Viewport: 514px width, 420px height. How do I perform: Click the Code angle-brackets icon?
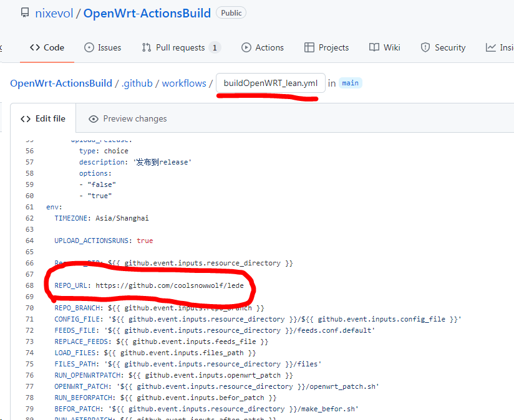(x=35, y=47)
